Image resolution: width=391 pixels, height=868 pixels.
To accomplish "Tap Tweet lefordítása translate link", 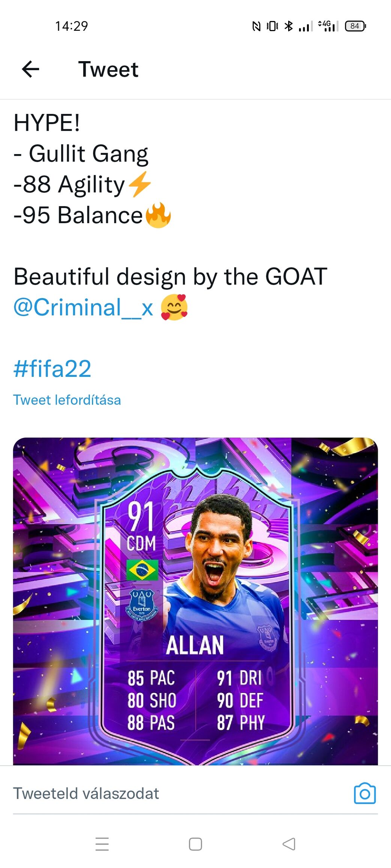I will click(x=67, y=400).
